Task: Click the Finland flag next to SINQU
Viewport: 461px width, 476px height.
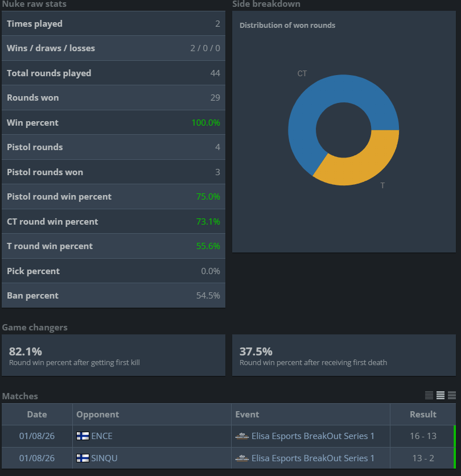Action: 83,458
